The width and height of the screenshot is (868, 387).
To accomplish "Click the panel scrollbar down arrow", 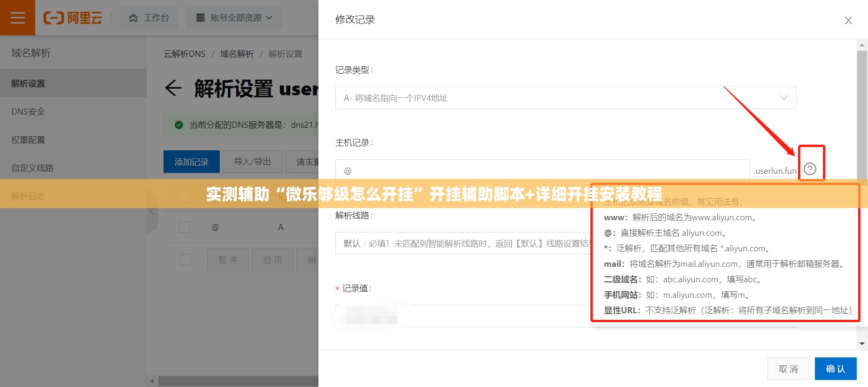I will pyautogui.click(x=862, y=344).
